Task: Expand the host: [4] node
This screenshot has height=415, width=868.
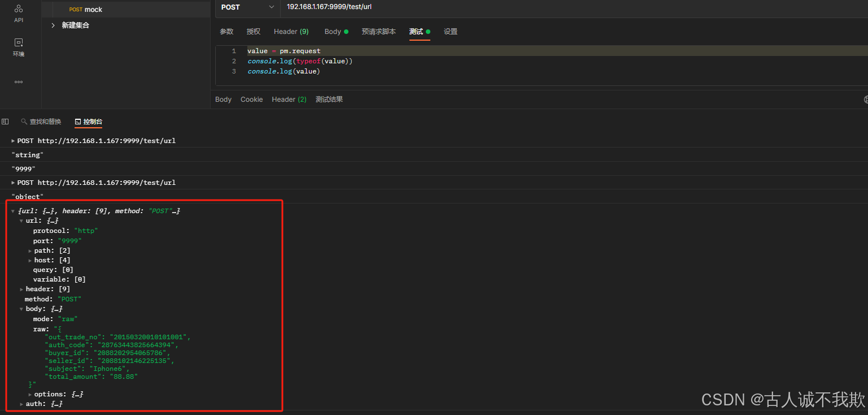Action: [30, 260]
